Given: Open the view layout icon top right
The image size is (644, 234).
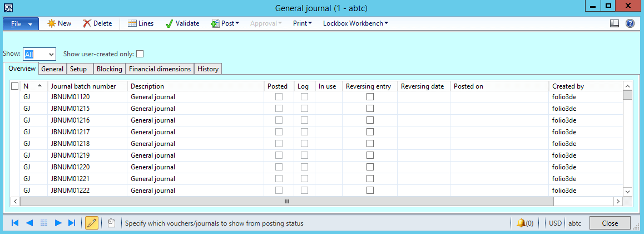Looking at the screenshot, I should [x=615, y=23].
